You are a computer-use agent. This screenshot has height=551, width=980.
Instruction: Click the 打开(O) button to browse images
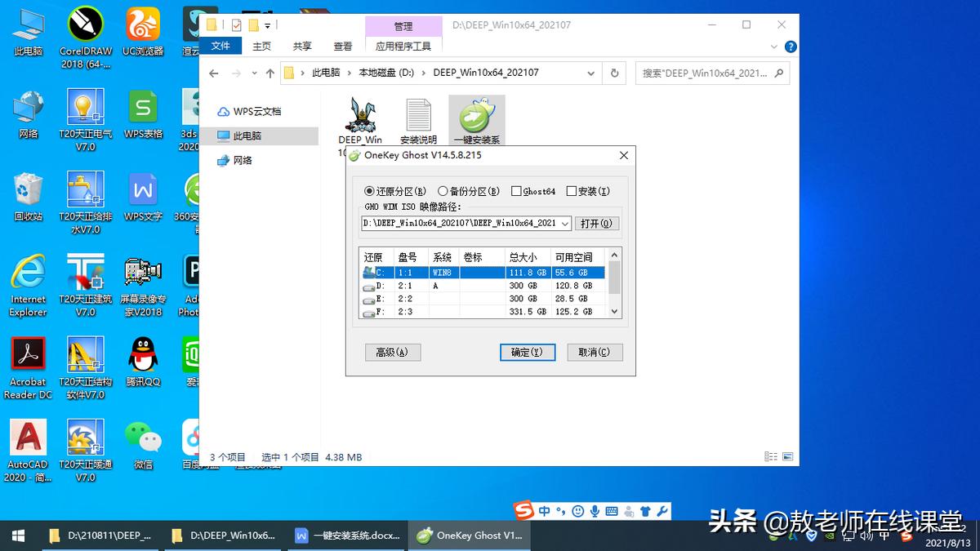click(x=599, y=223)
